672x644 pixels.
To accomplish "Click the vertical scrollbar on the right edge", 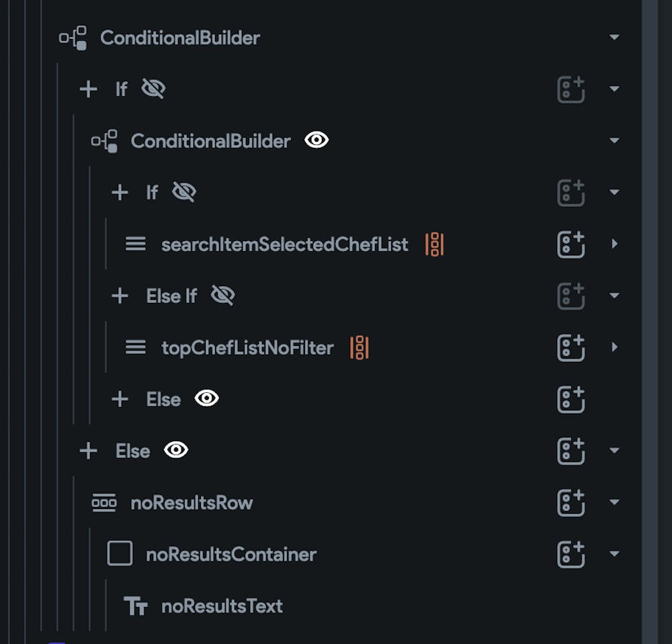I will coord(650,322).
